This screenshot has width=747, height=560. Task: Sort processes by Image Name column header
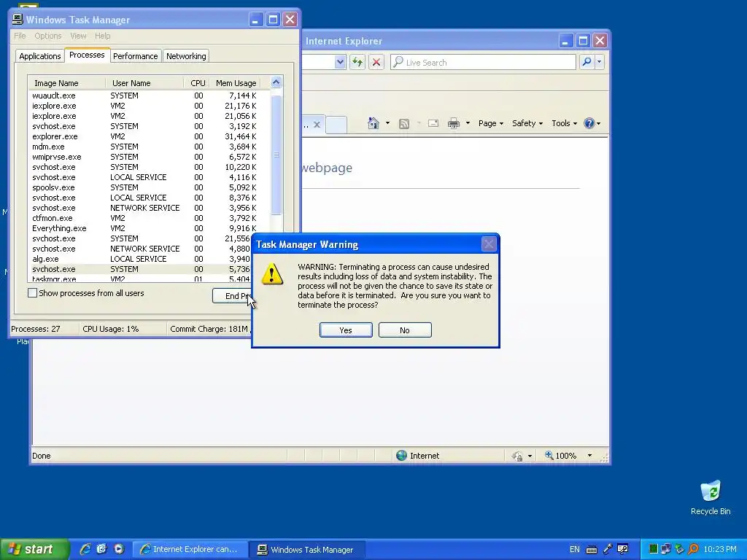tap(66, 83)
